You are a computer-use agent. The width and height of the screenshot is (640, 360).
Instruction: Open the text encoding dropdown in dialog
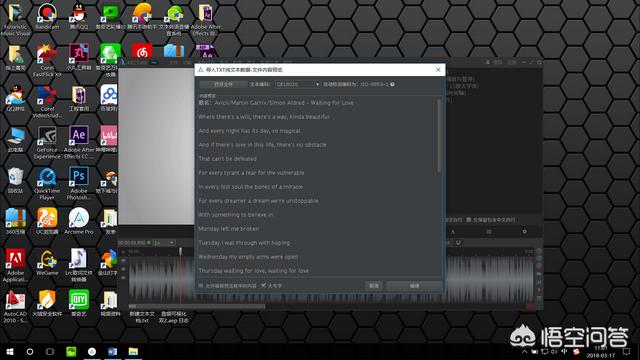pos(298,84)
